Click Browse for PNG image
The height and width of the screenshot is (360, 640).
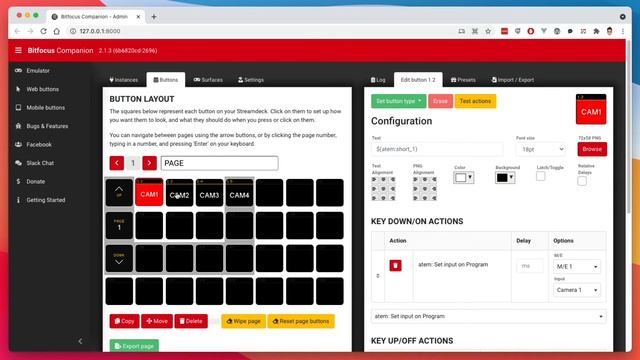(x=592, y=149)
